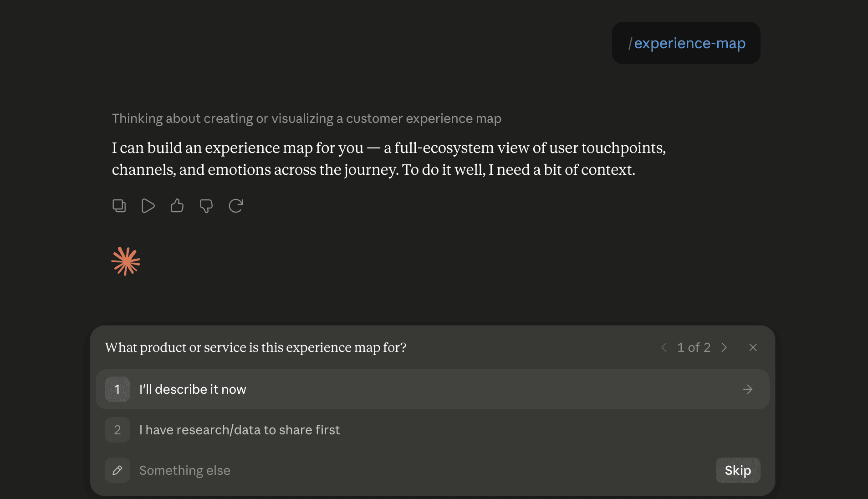
Task: Click the pencil edit icon
Action: 117,470
